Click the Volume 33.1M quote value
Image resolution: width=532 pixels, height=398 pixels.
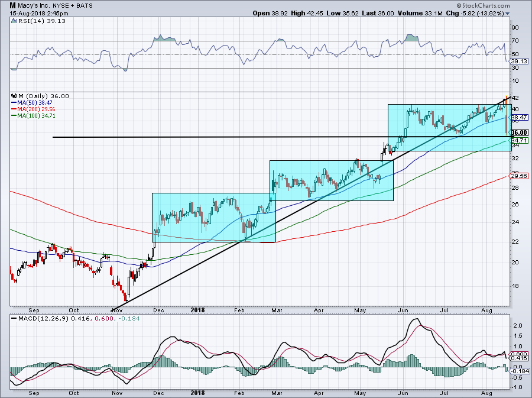coord(420,13)
